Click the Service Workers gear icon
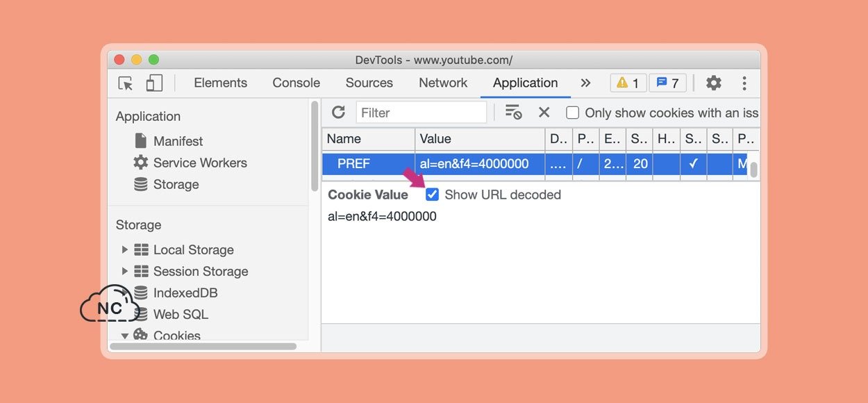 click(140, 163)
